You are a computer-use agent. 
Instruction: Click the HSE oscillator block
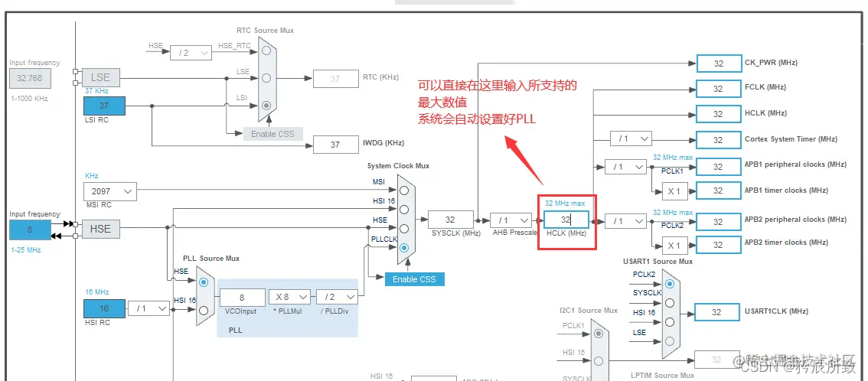(101, 229)
